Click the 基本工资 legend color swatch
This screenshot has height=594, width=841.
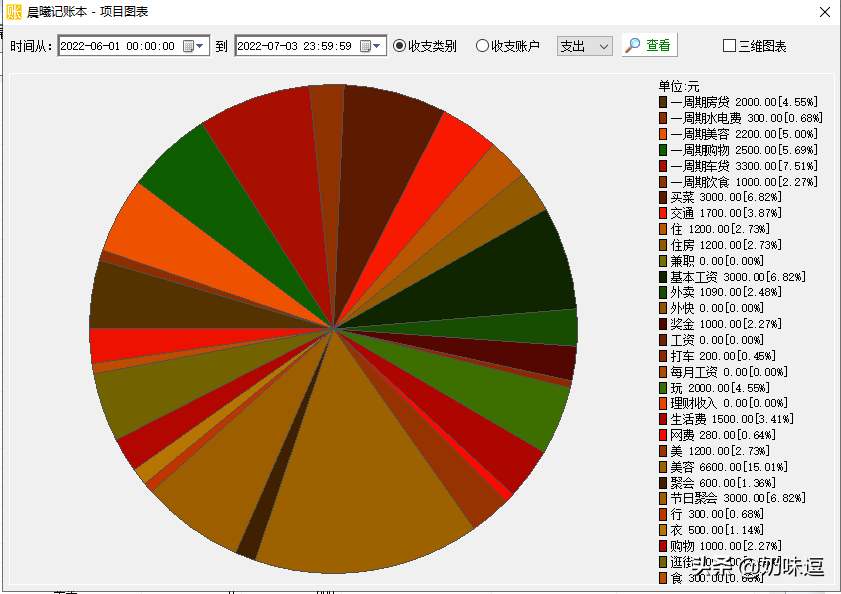point(663,276)
